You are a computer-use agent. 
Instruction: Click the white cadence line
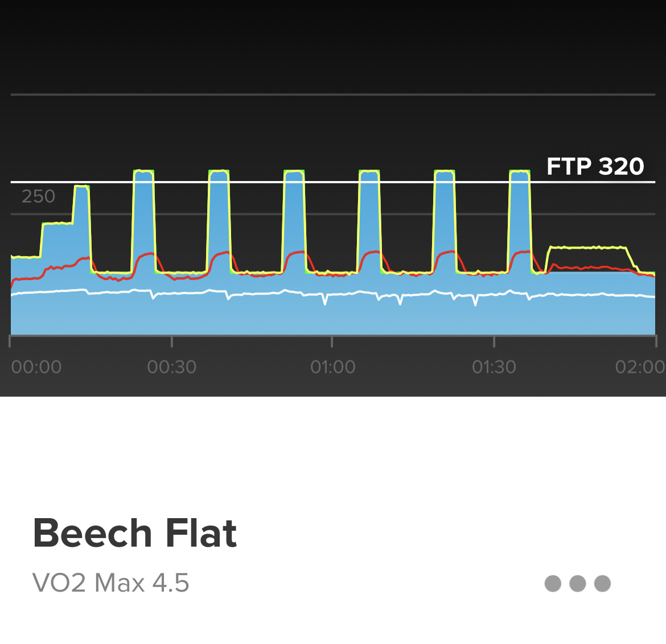point(332,294)
